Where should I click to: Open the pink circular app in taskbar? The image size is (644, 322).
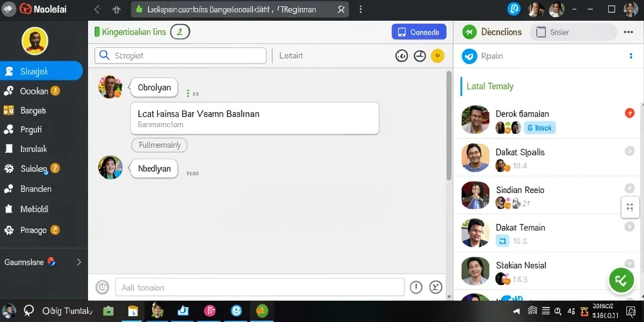tap(210, 311)
